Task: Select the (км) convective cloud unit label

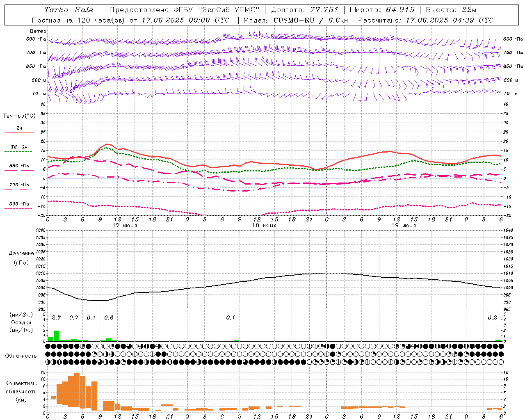Action: click(x=21, y=399)
